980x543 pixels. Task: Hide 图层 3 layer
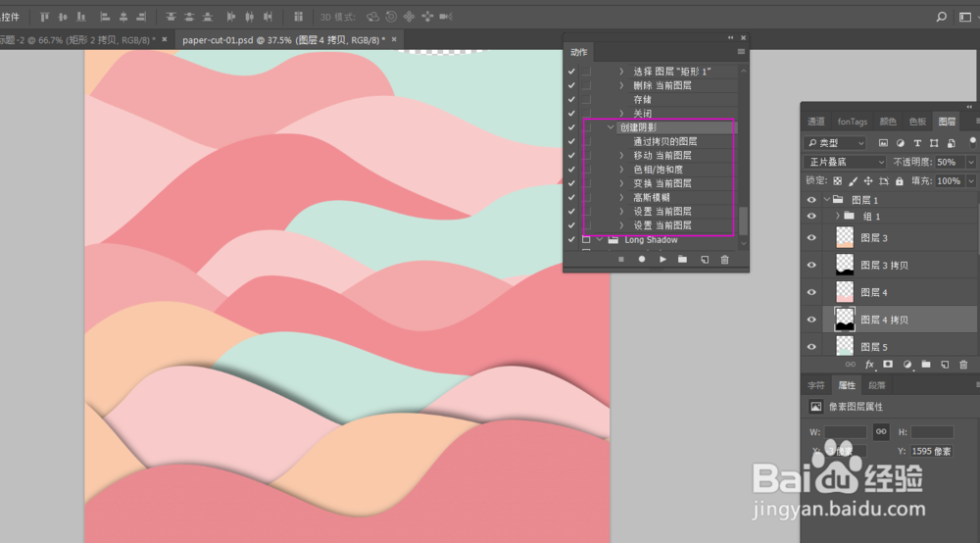(811, 238)
